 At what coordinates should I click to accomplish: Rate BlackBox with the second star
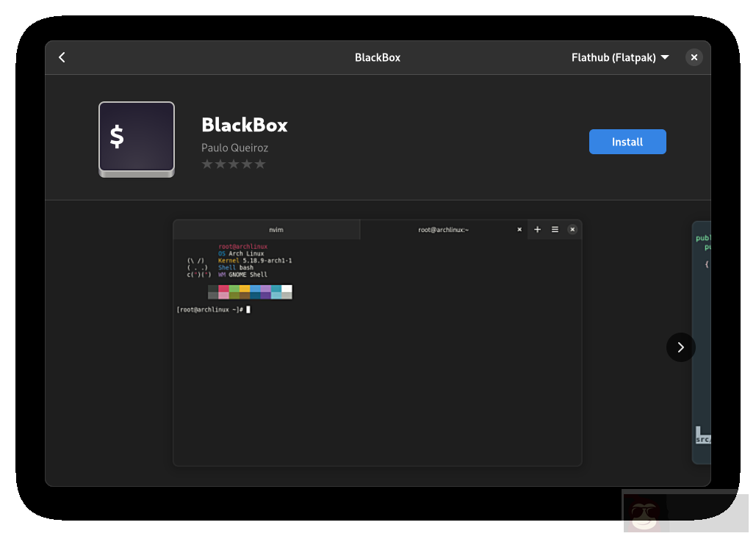tap(220, 164)
